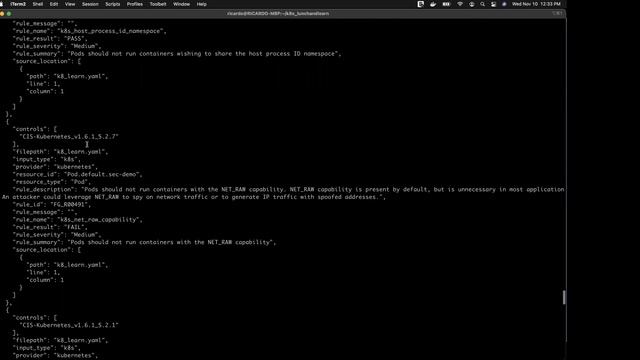Open Control Center icon in menu bar

(493, 4)
